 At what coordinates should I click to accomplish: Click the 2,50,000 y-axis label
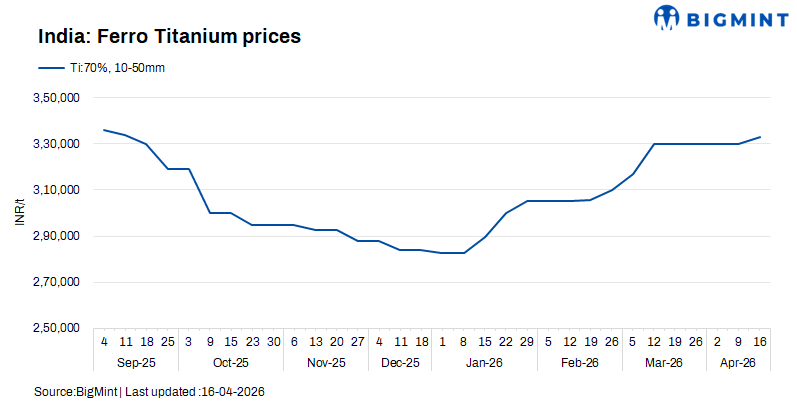pyautogui.click(x=56, y=328)
